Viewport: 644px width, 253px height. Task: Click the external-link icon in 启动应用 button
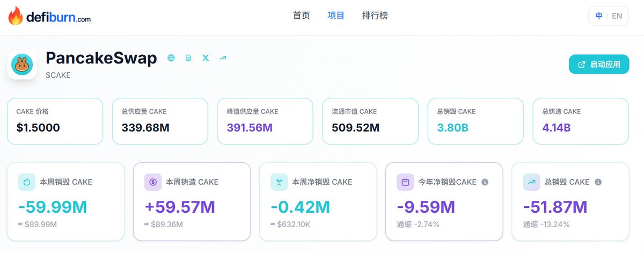[582, 64]
